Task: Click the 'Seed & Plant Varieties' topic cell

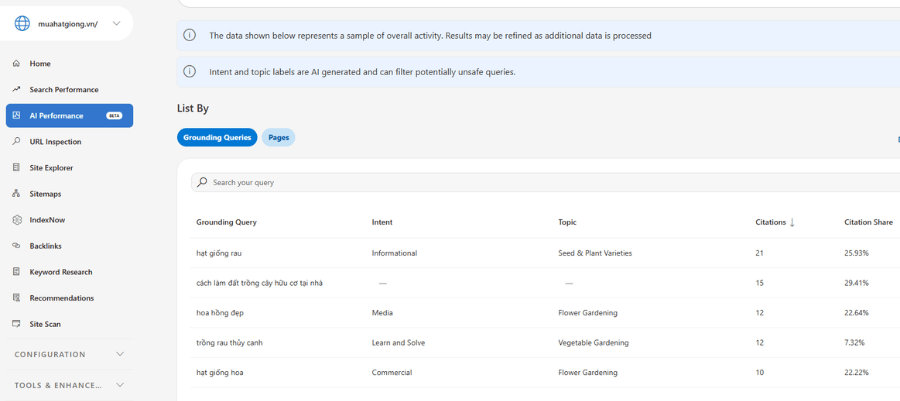Action: (595, 253)
